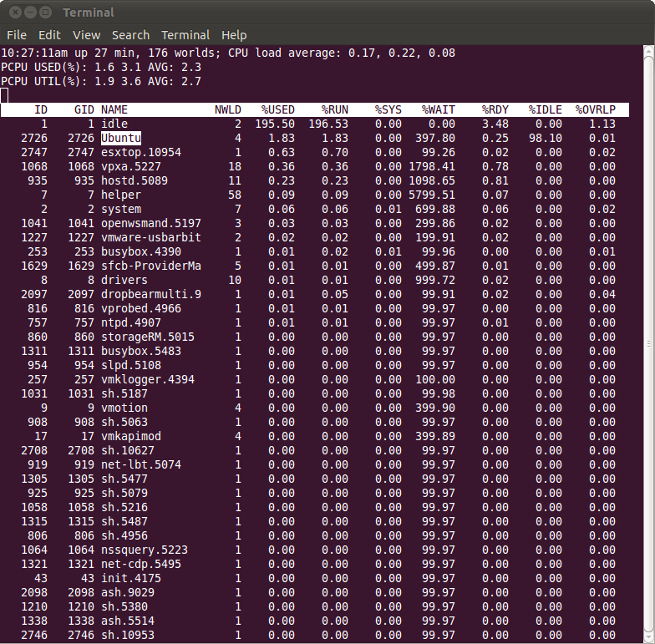The width and height of the screenshot is (655, 644).
Task: Select the sfcb-ProviderMa process name
Action: 151,266
